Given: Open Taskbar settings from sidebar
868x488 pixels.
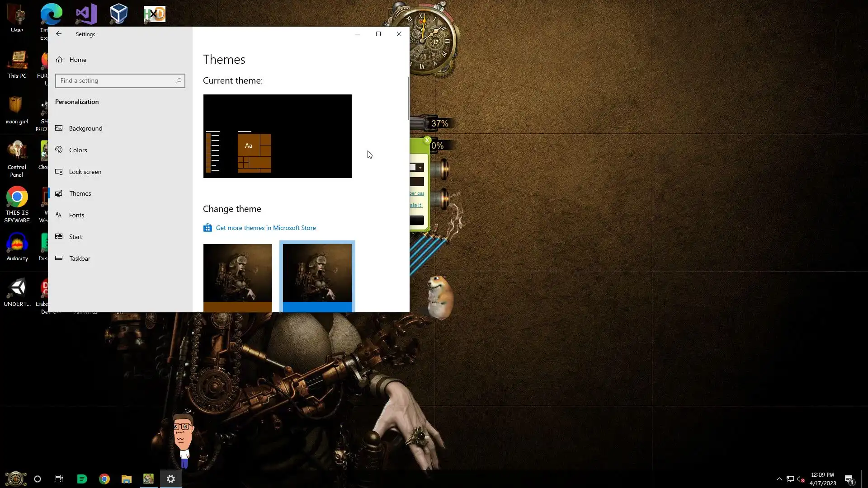Looking at the screenshot, I should [80, 258].
